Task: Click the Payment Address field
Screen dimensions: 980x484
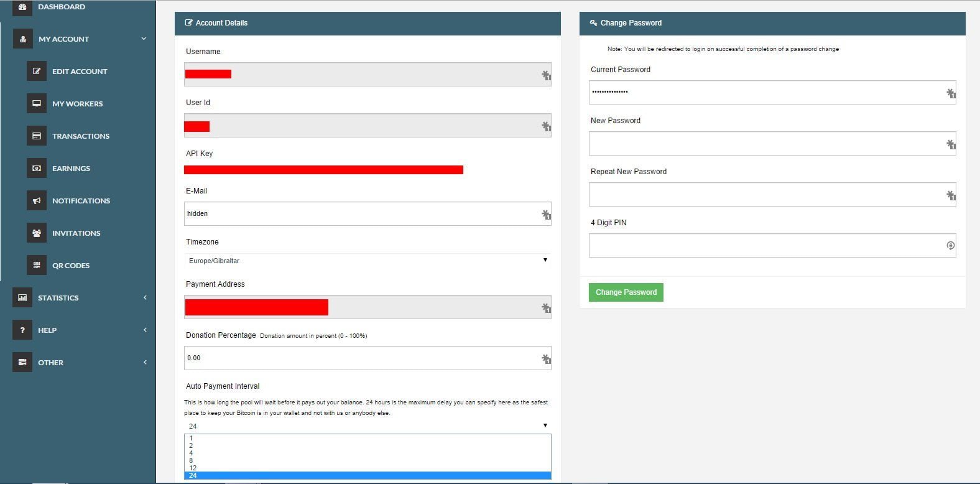Action: coord(367,307)
